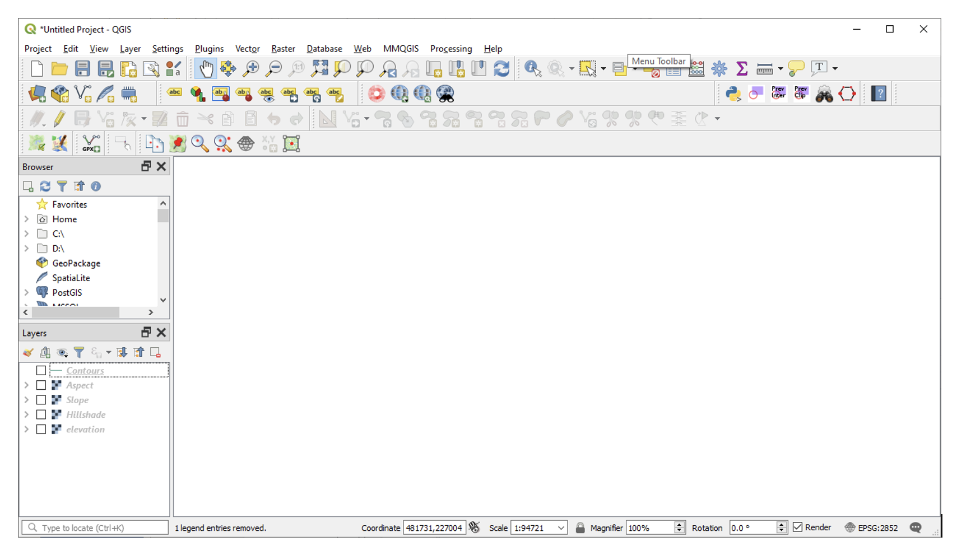Float the Browser panel with the undock button
The height and width of the screenshot is (560, 957).
coord(146,166)
